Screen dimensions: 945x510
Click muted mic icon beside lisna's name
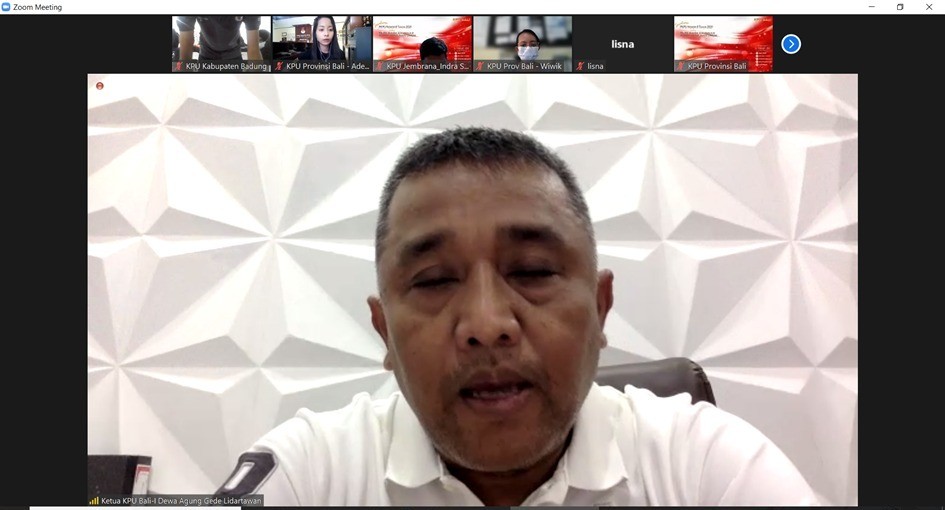(580, 66)
